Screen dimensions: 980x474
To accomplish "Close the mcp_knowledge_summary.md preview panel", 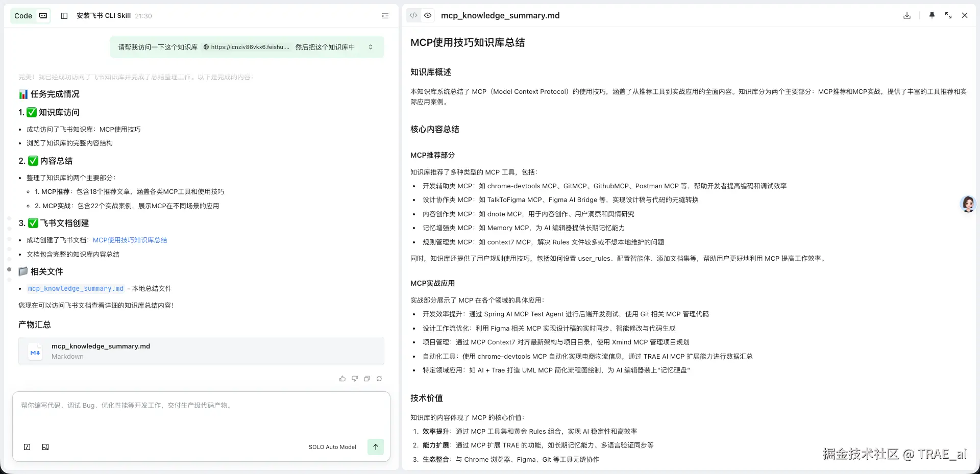I will point(965,15).
